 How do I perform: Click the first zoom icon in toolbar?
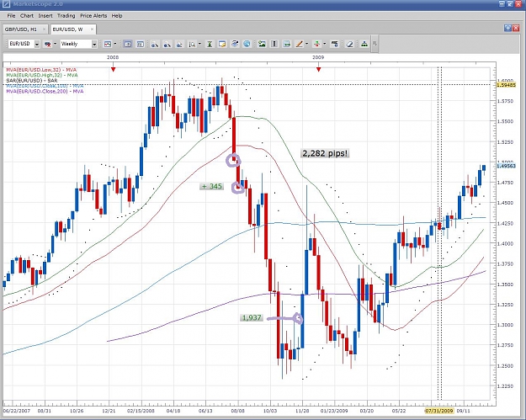click(x=155, y=44)
